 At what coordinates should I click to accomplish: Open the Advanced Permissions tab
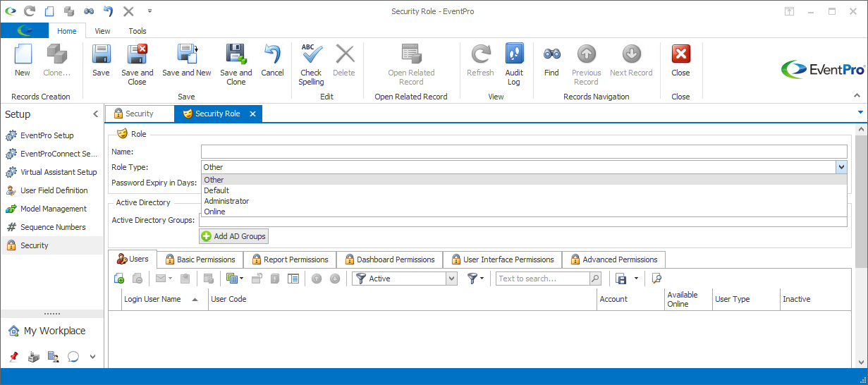pyautogui.click(x=613, y=259)
